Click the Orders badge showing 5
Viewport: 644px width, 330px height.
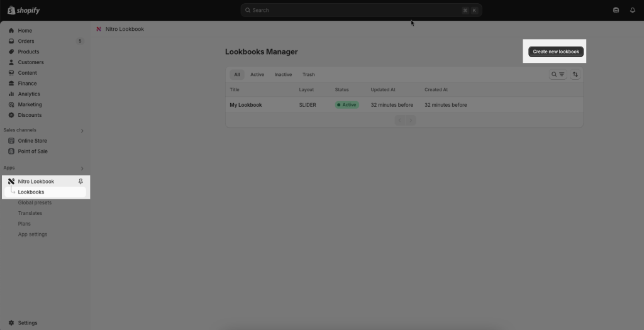coord(80,41)
